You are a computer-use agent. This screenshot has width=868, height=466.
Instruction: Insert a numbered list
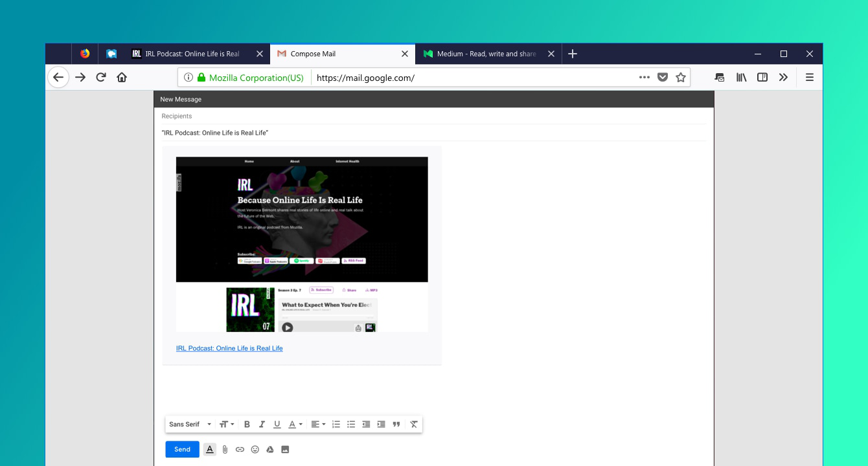336,424
